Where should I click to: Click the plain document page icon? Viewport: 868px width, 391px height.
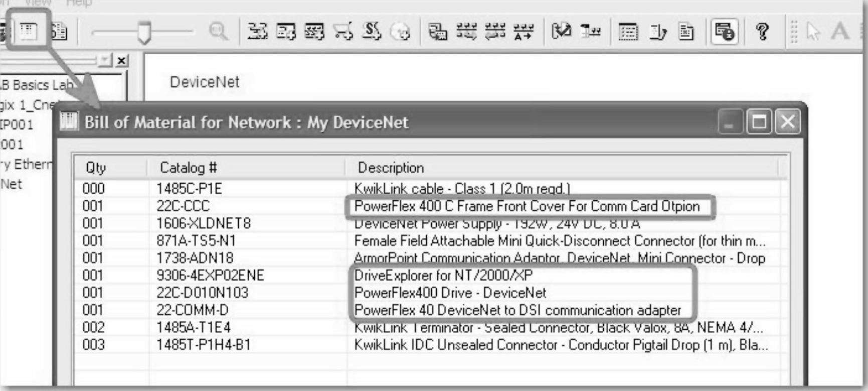pos(686,32)
